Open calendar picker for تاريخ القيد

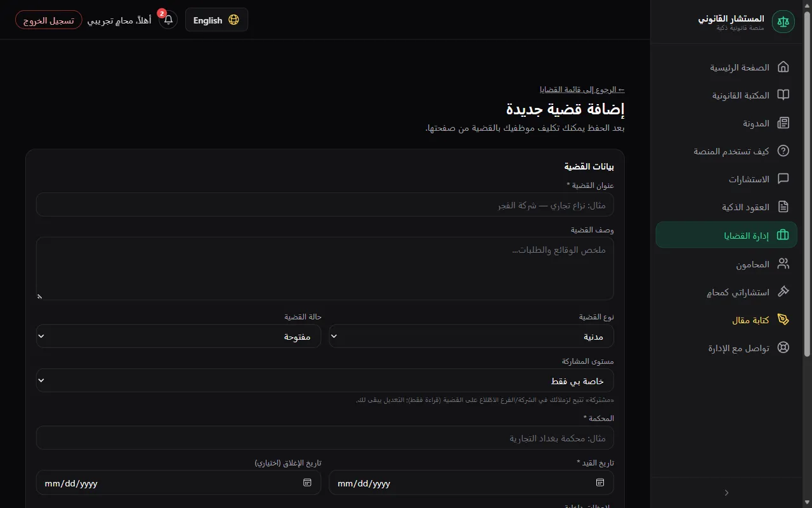[600, 483]
